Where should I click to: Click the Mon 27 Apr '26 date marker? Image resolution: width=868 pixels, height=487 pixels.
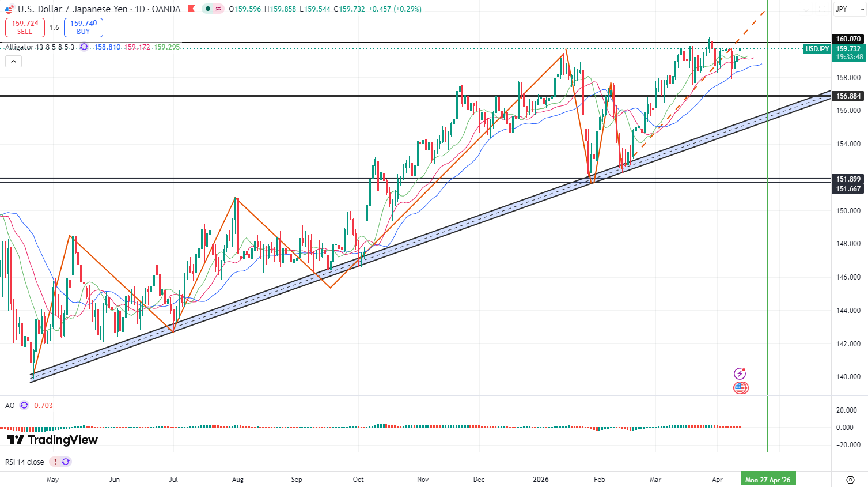(768, 480)
